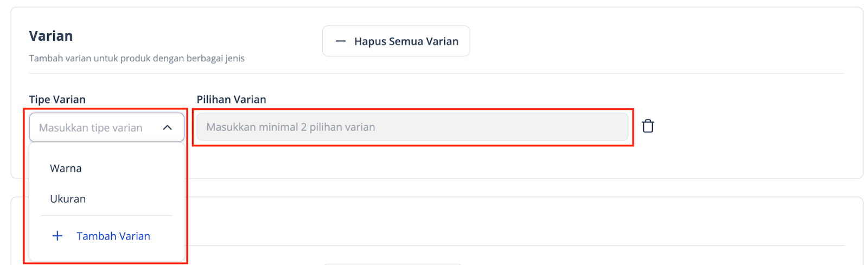Viewport: 868px width, 265px height.
Task: Click the Tipe Varian field label
Action: point(57,99)
